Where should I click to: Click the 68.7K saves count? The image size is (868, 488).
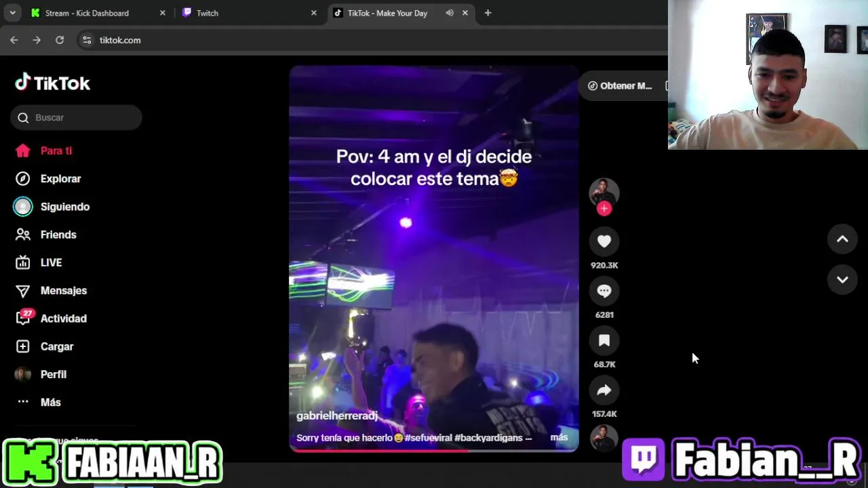click(x=604, y=365)
